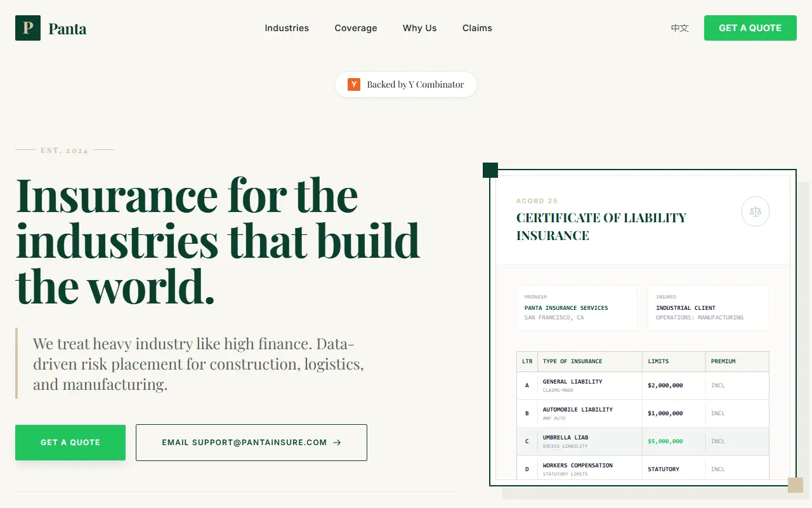Click PANTA INSURANCE SERVICES producer text

[x=566, y=308]
